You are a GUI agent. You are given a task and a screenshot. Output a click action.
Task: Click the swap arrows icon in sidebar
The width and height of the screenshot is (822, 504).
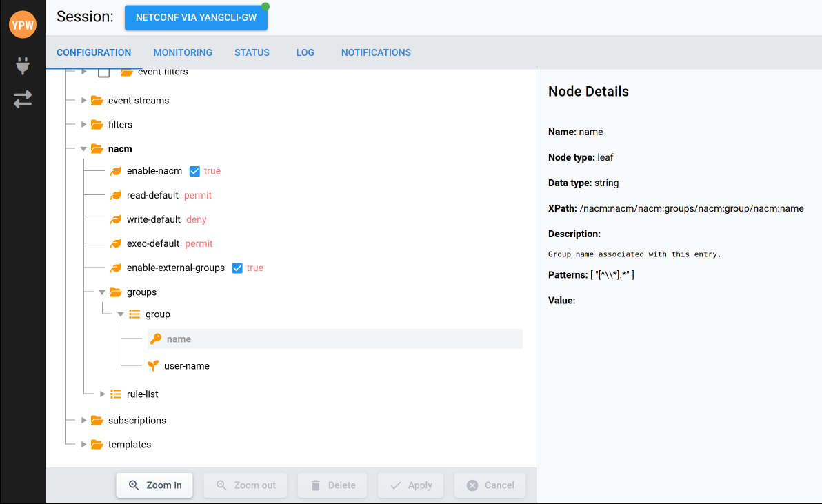click(x=23, y=99)
